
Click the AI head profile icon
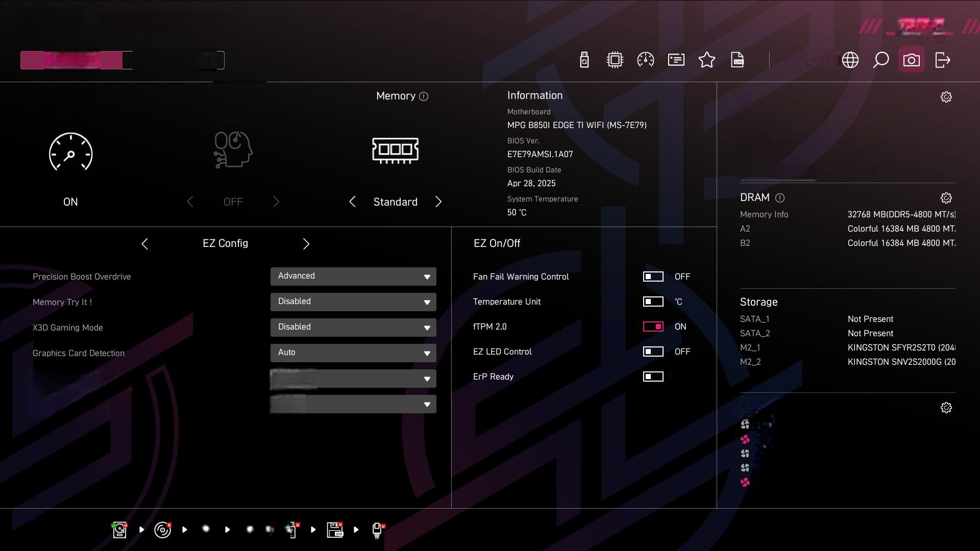point(233,149)
